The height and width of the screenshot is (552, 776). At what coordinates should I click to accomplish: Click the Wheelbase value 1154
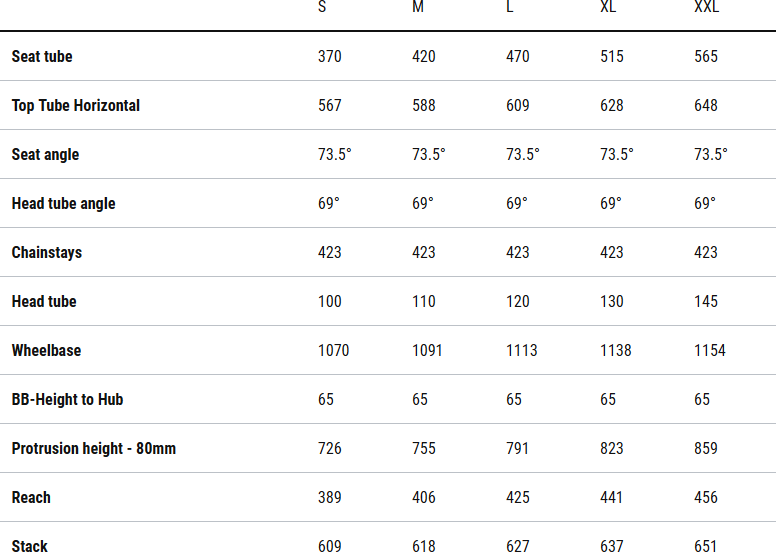tap(710, 351)
